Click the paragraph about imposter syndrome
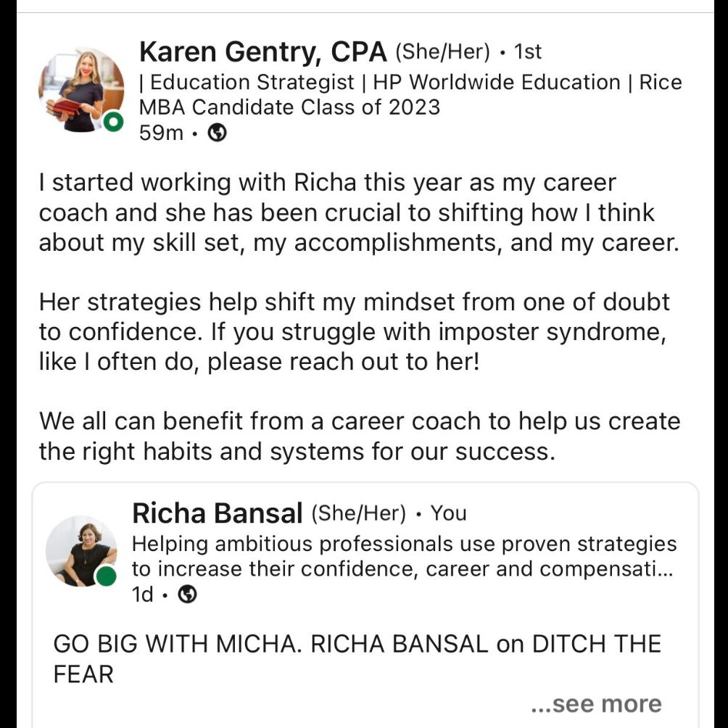The width and height of the screenshot is (728, 728). click(355, 332)
